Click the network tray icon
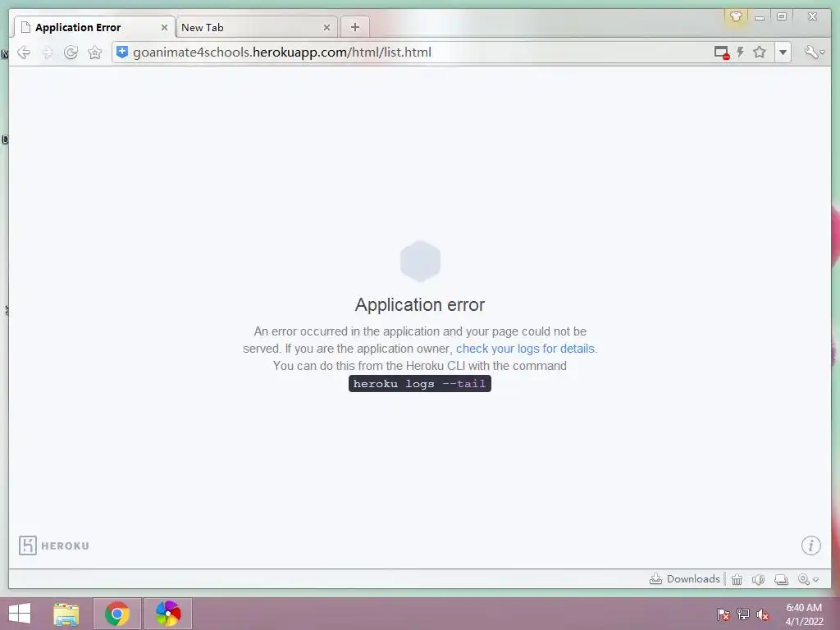The height and width of the screenshot is (630, 840). tap(743, 614)
